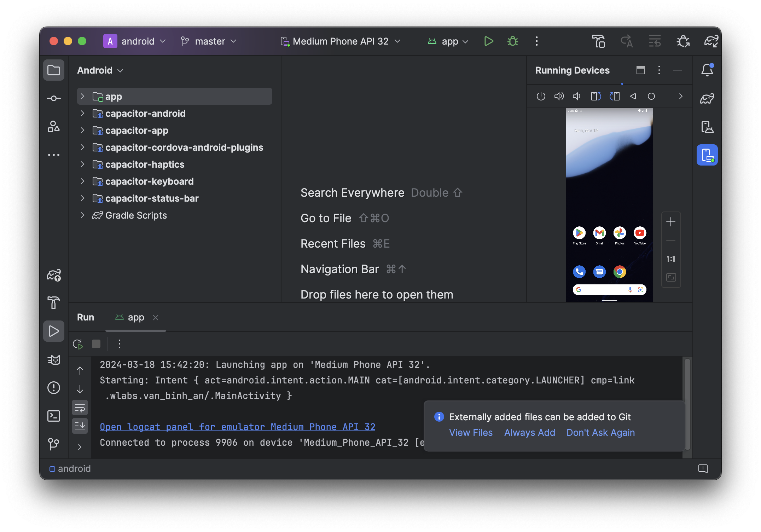Click Always Add in Git notification
Viewport: 761px width, 532px height.
[x=529, y=432]
